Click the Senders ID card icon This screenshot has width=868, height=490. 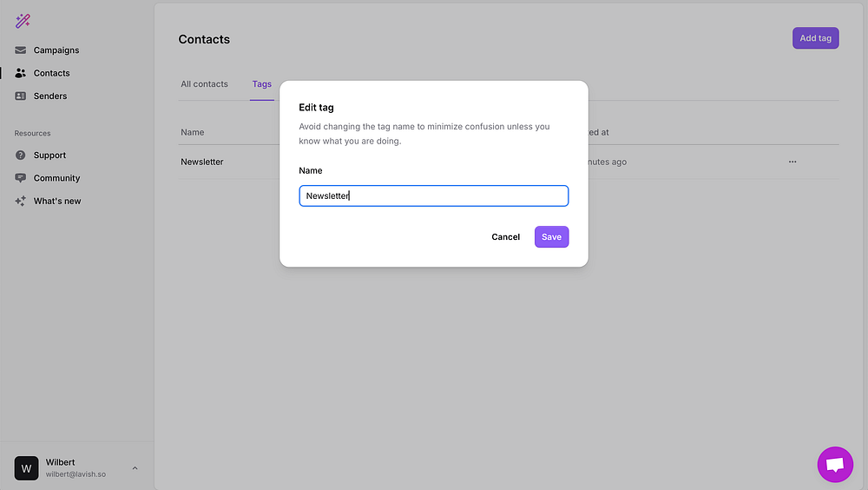(x=21, y=96)
